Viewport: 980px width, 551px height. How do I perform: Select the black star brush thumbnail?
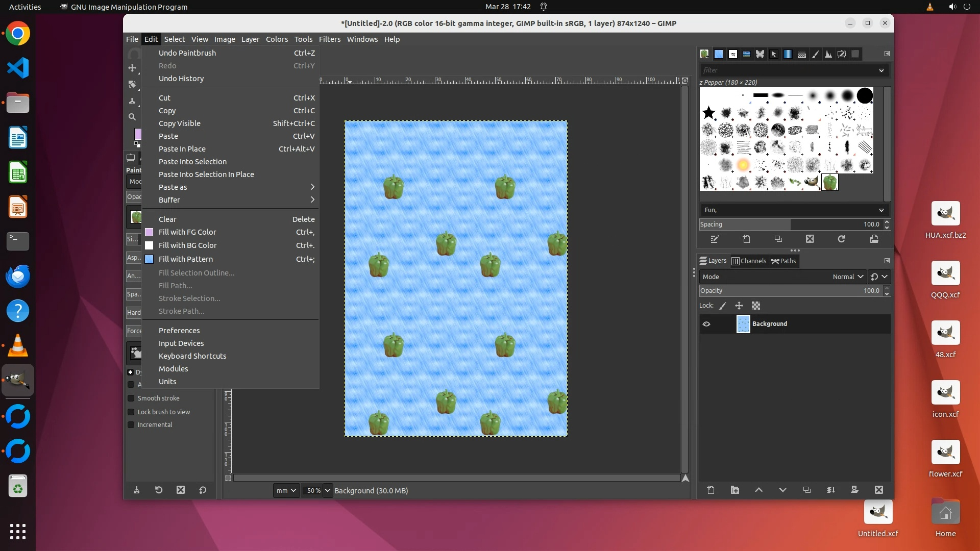point(708,113)
